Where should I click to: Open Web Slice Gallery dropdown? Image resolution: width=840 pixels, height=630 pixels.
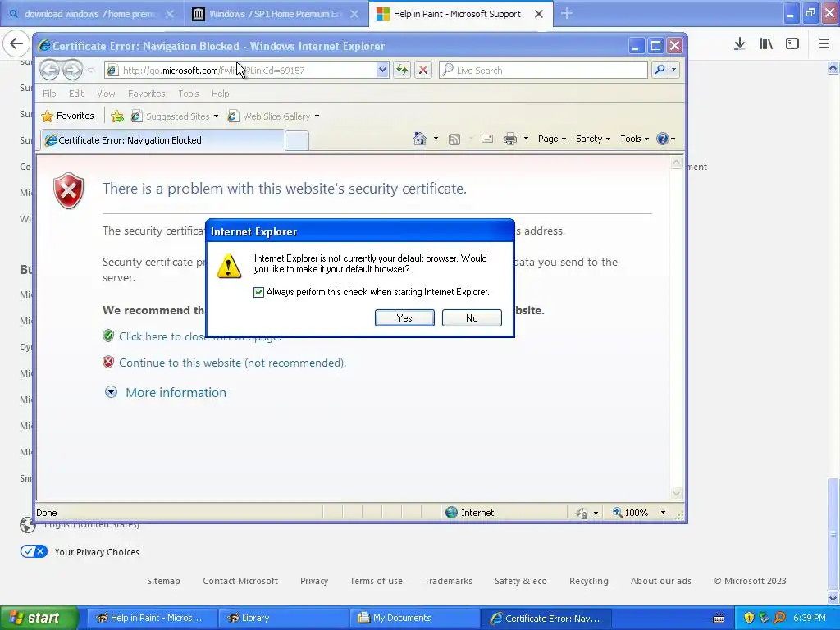pos(274,116)
